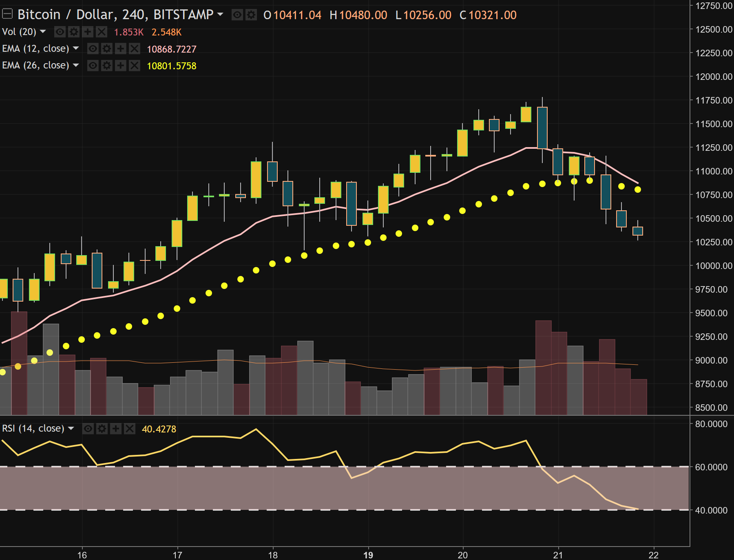Image resolution: width=734 pixels, height=560 pixels.
Task: Toggle visibility of RSI (14, close)
Action: (x=88, y=429)
